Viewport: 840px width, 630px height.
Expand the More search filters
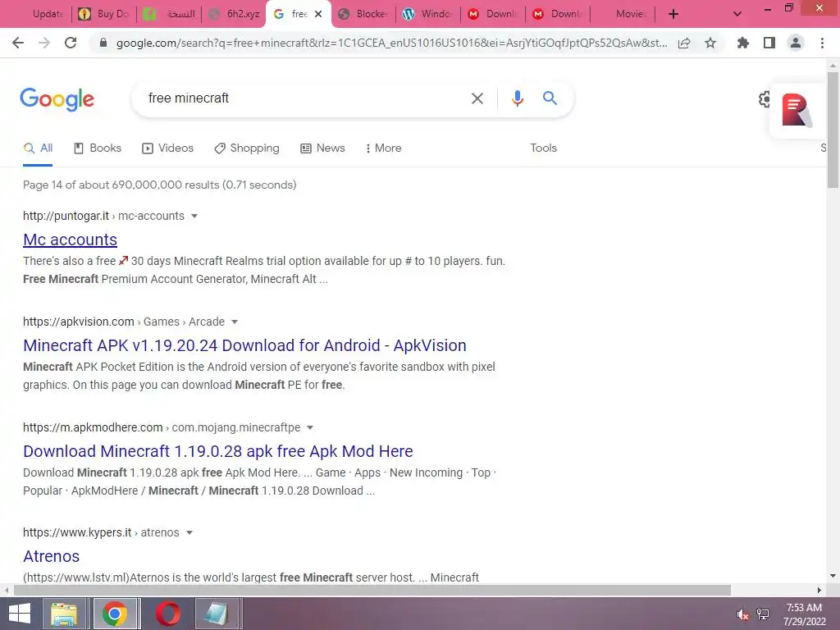(x=384, y=148)
